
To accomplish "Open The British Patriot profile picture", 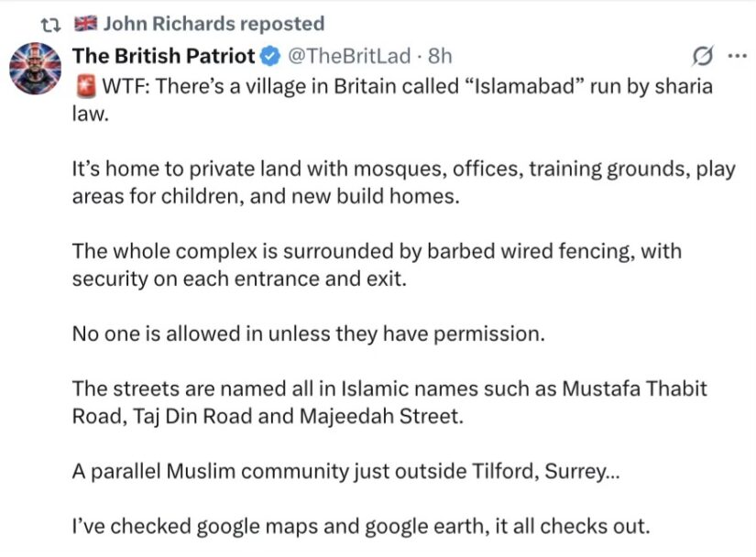I will [36, 68].
